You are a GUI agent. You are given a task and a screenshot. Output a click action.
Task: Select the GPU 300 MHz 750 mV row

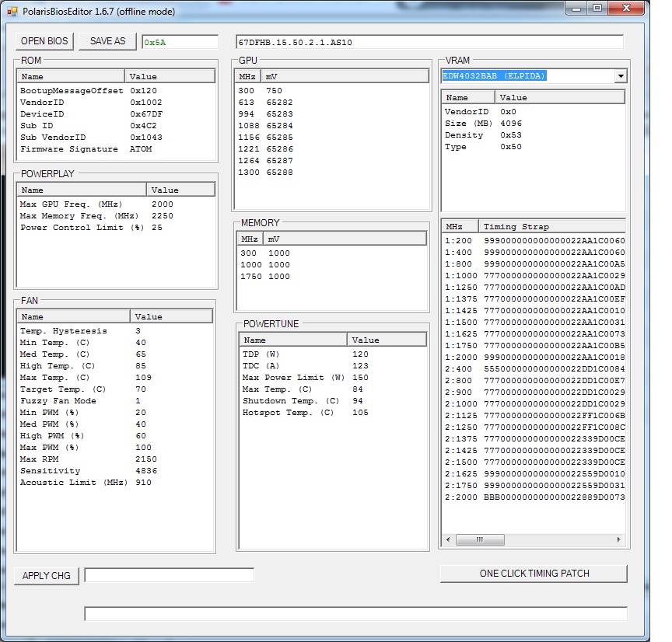[331, 91]
